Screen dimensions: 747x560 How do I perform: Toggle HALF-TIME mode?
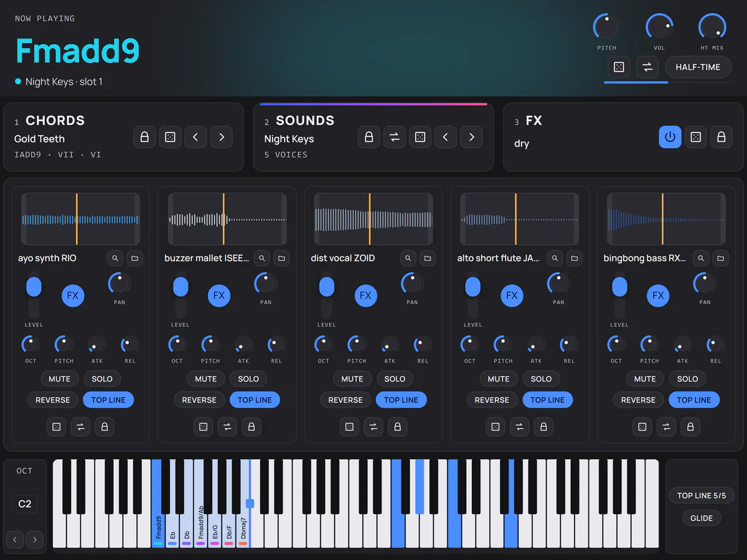tap(698, 67)
